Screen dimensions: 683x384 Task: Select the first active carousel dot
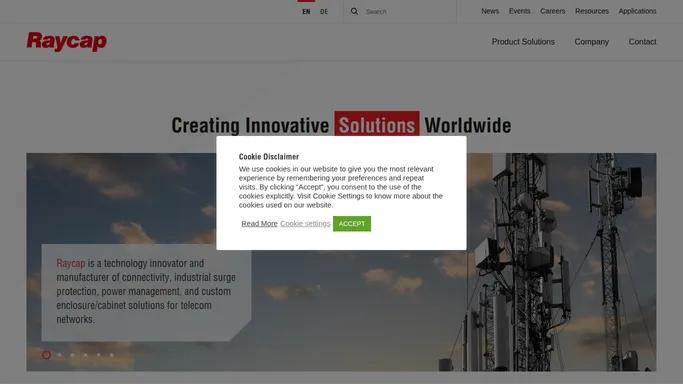point(47,355)
